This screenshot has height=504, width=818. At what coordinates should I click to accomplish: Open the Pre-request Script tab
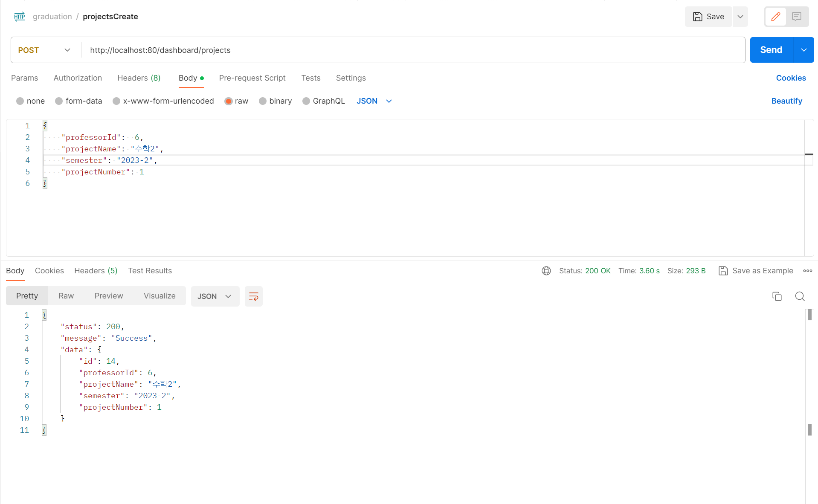pos(252,78)
